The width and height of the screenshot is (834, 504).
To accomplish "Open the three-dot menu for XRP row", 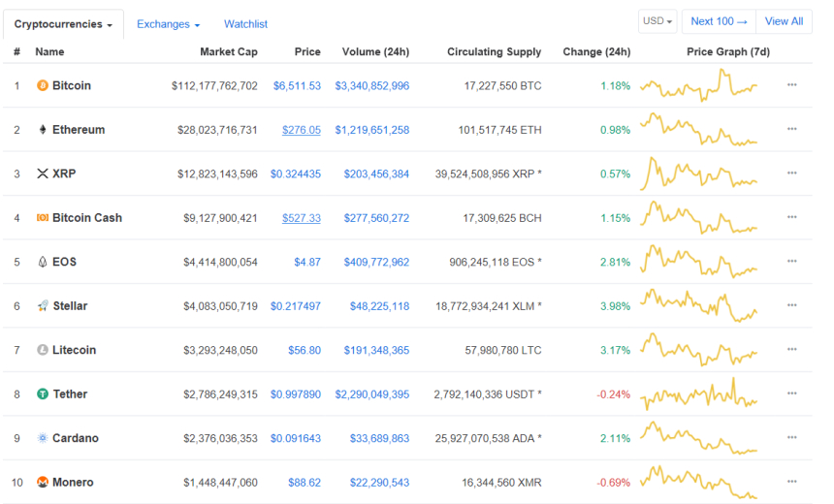I will click(x=792, y=173).
